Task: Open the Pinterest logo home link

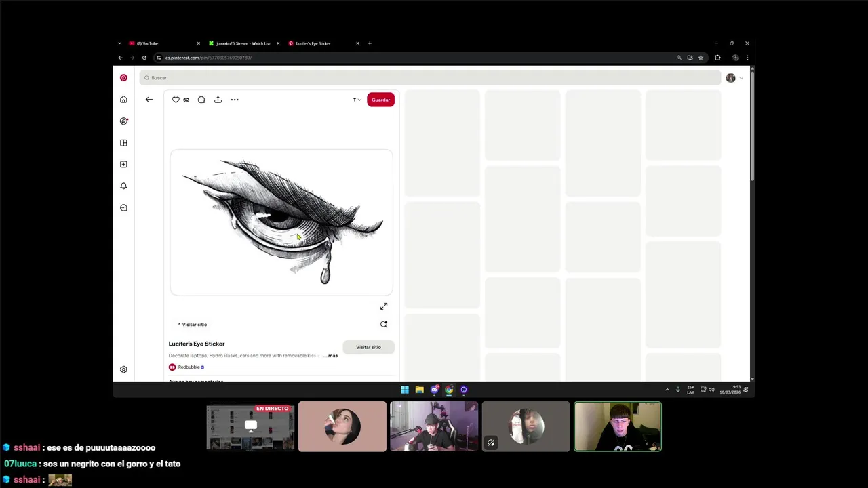Action: pyautogui.click(x=123, y=78)
